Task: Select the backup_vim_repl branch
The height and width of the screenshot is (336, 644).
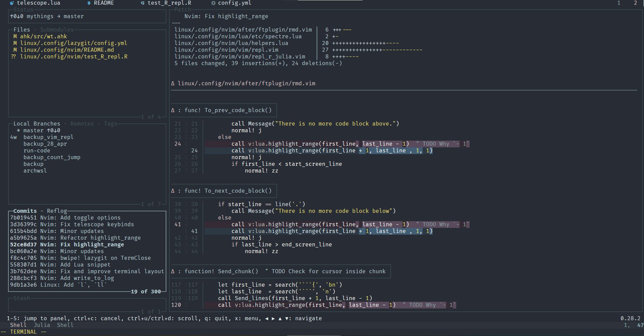Action: click(87, 137)
